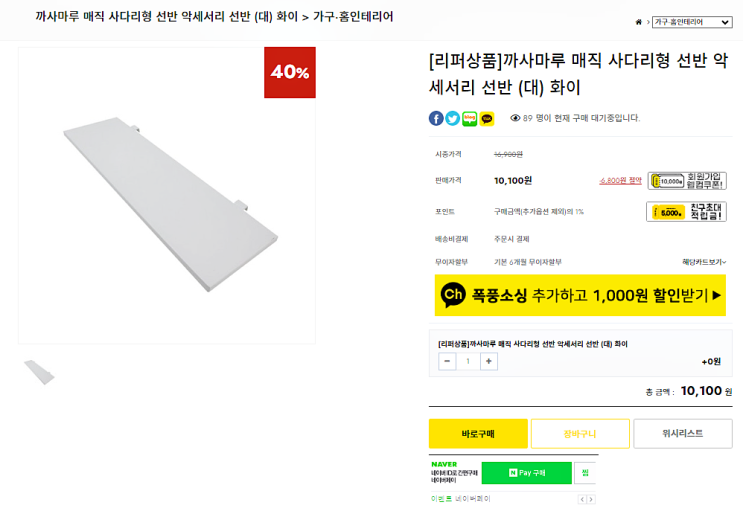Increase quantity with the plus button
The height and width of the screenshot is (508, 743).
point(489,361)
